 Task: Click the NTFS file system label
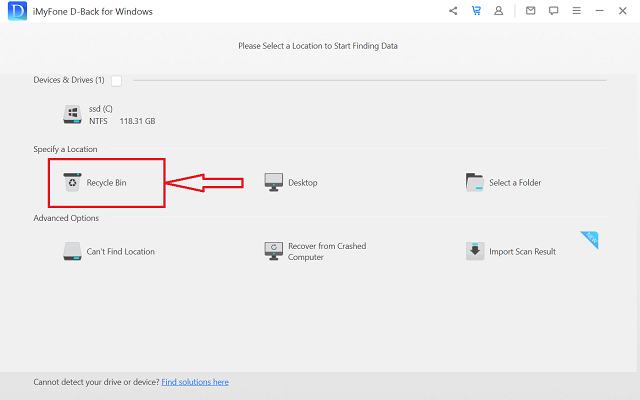pos(98,121)
